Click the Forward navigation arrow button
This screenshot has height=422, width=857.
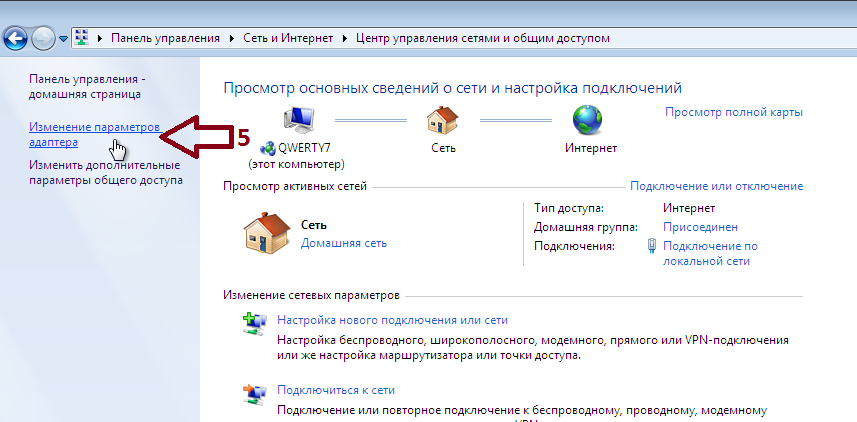point(42,38)
